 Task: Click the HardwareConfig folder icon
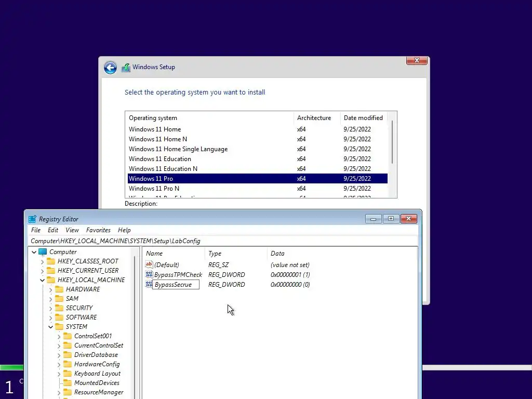[x=68, y=364]
